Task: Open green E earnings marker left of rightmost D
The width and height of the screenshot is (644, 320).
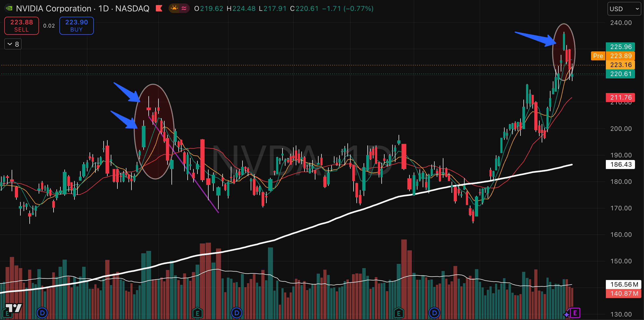Action: coord(399,313)
